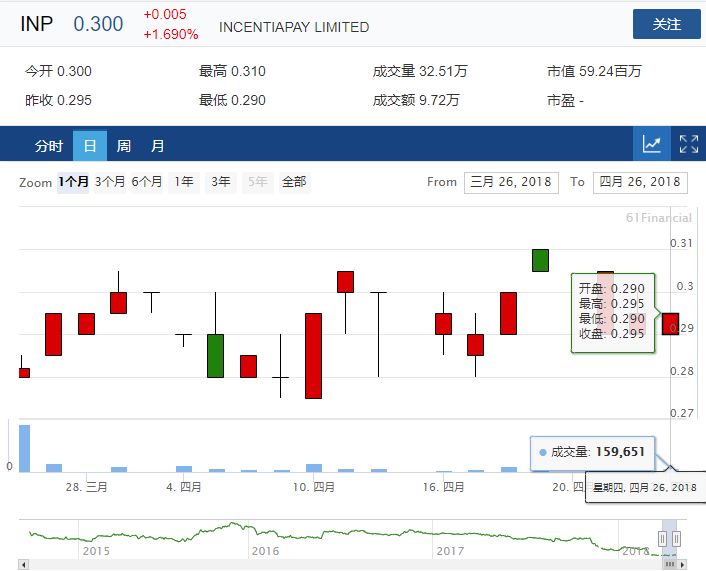Image resolution: width=706 pixels, height=571 pixels.
Task: Click the 市值 59.24百万 value
Action: [x=594, y=71]
